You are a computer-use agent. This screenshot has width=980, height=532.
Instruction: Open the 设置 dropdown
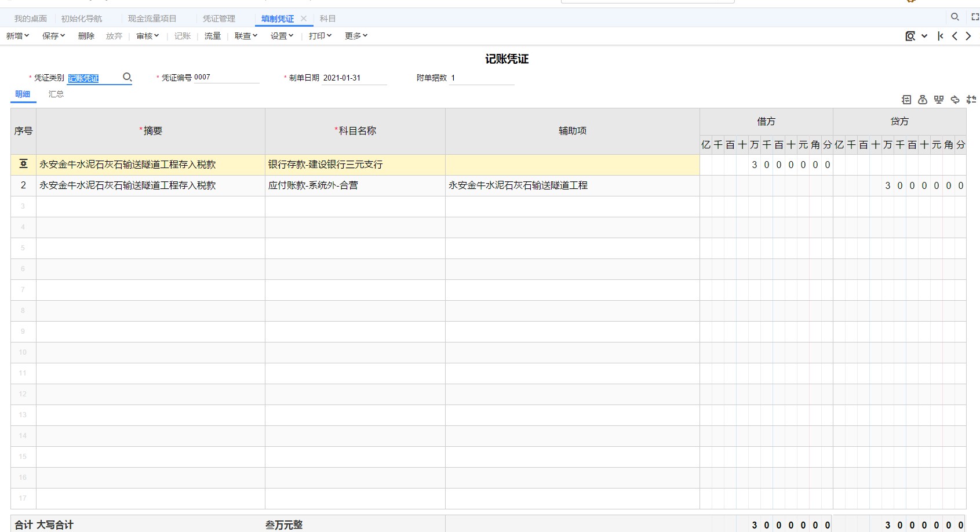coord(282,36)
